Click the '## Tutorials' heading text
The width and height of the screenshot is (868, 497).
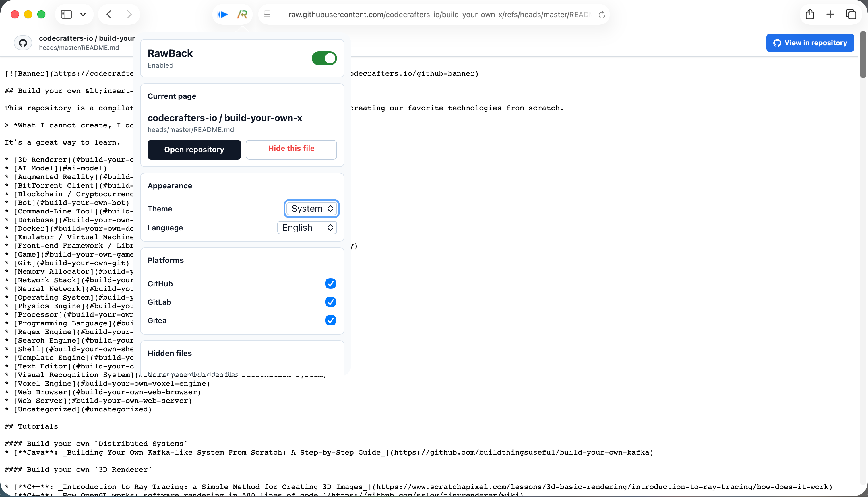[31, 426]
